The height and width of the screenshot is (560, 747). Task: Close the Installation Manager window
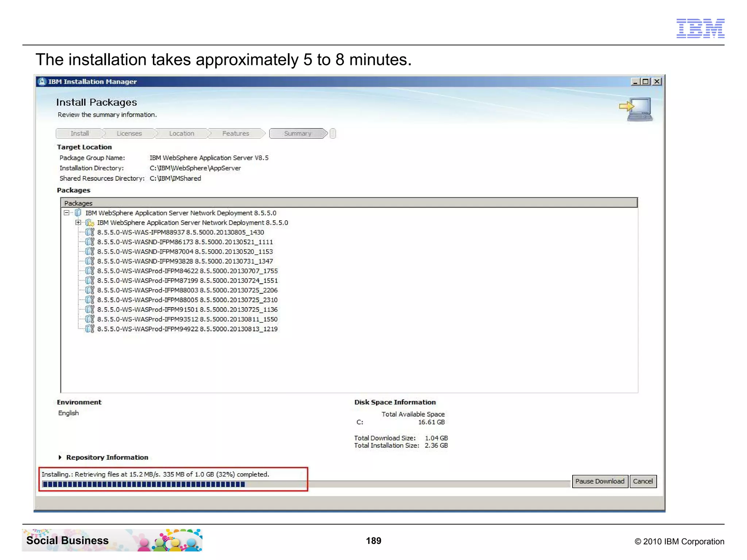[x=657, y=82]
